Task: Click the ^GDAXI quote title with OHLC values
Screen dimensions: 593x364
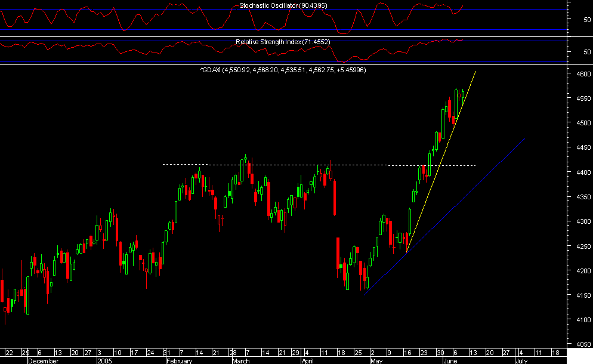Action: 283,70
